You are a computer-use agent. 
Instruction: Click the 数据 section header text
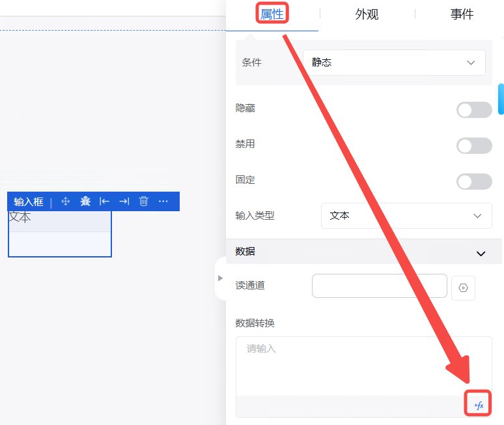[245, 251]
